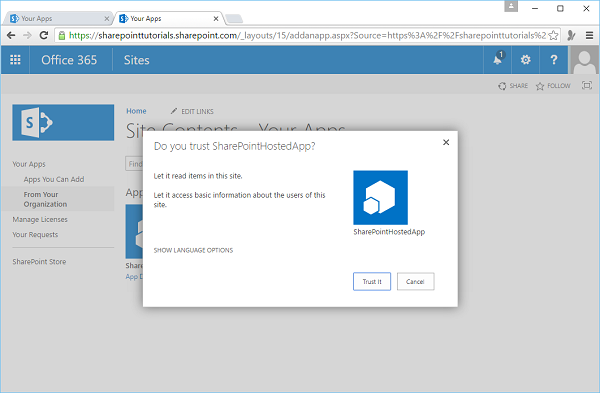Screen dimensions: 600x393
Task: Click the app tile behind the dialog
Action: tap(134, 231)
